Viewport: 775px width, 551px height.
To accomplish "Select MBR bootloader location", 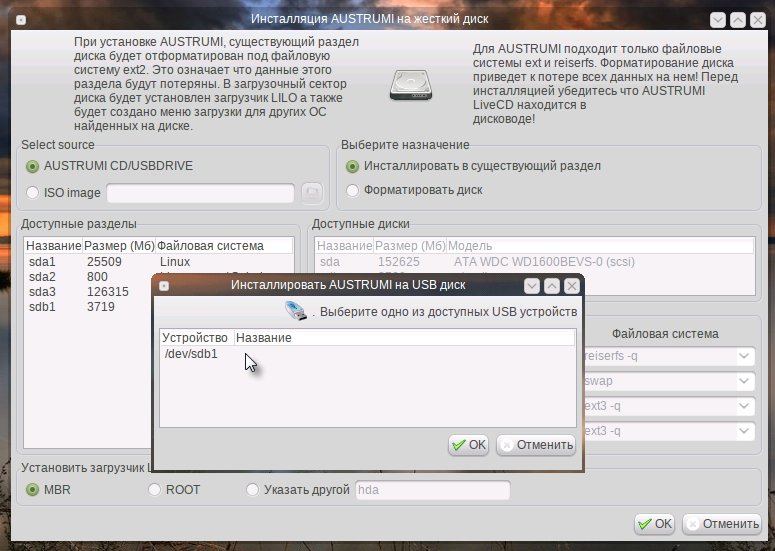I will tap(48, 490).
